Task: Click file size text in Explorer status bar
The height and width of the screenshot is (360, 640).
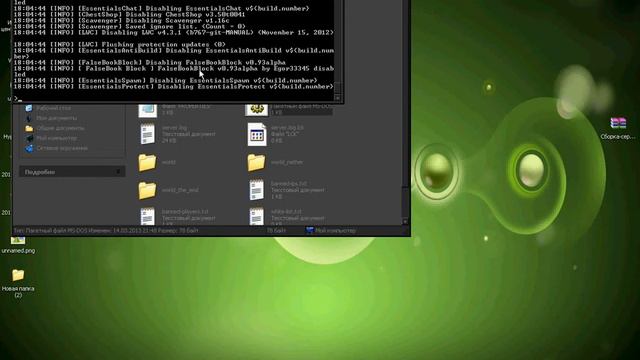Action: coord(276,231)
